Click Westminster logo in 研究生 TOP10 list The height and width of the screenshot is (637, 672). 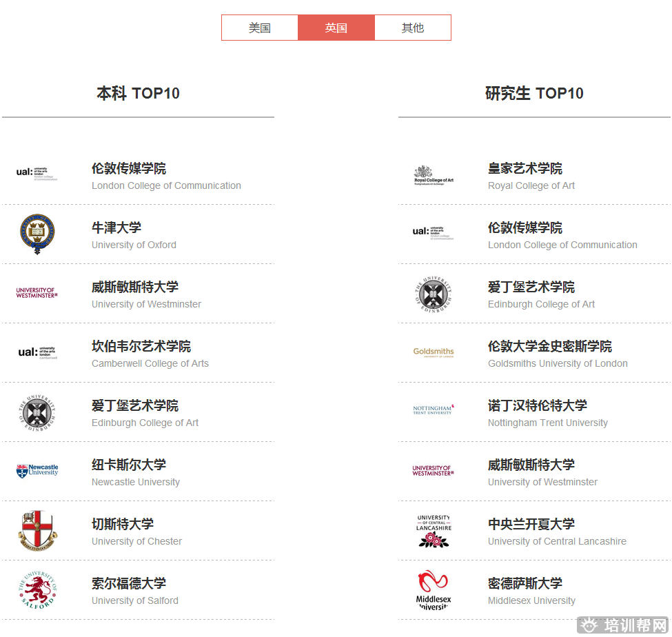pyautogui.click(x=434, y=471)
